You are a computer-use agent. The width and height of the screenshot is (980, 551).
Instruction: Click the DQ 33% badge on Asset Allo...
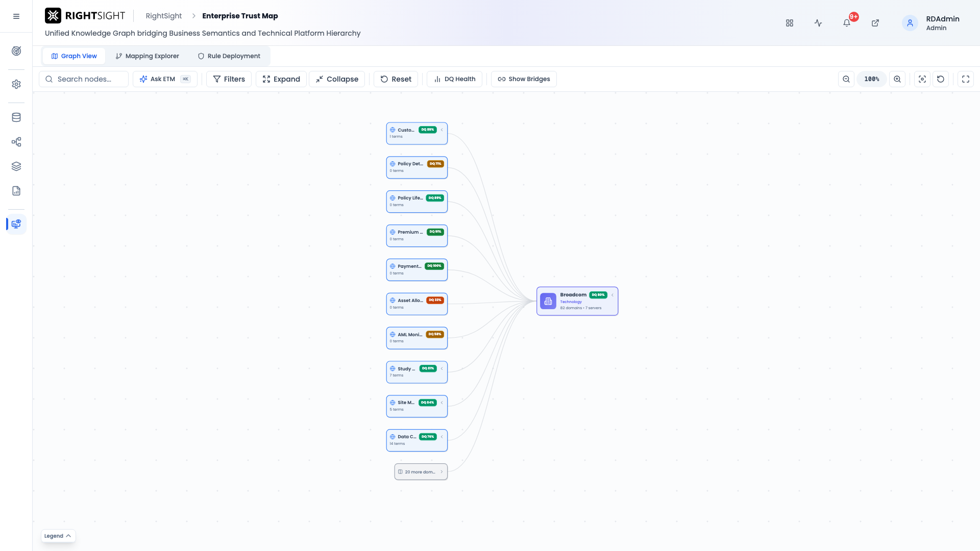(435, 300)
